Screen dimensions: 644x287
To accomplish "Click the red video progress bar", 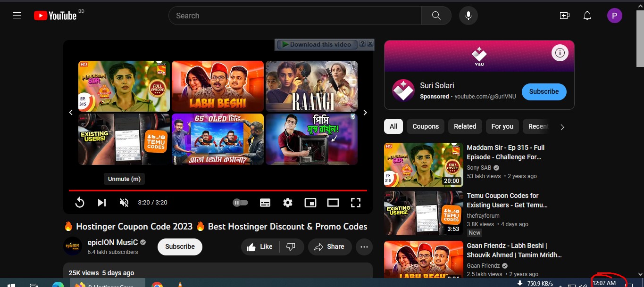I will click(x=218, y=190).
